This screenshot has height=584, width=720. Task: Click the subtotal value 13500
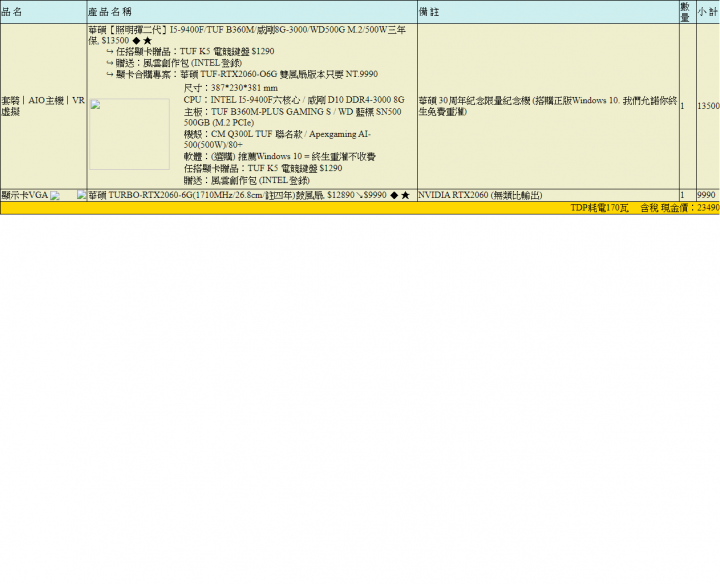coord(708,106)
